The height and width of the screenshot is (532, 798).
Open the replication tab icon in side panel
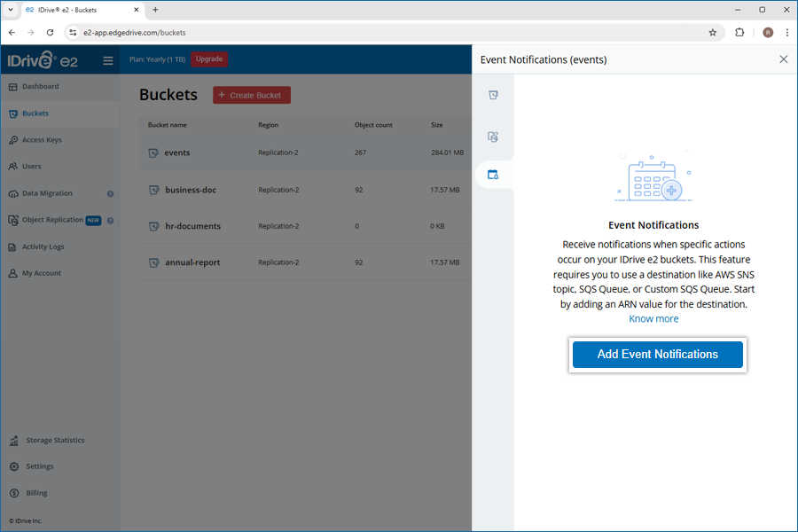(x=493, y=137)
